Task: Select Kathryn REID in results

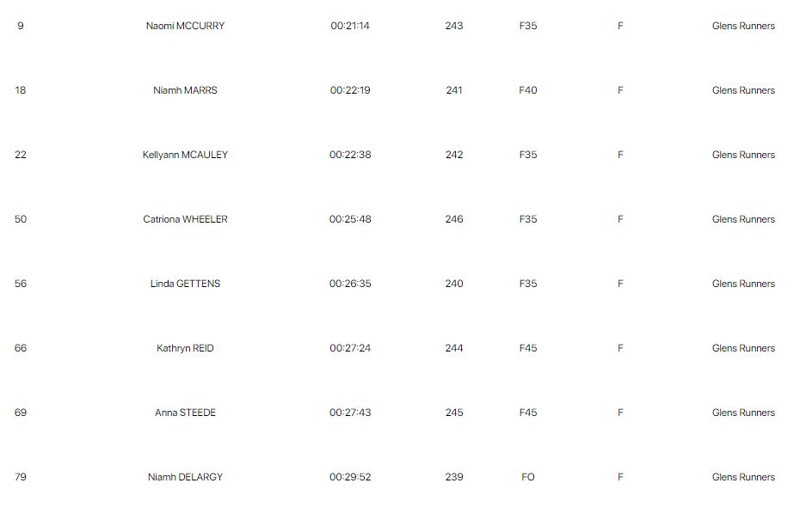Action: [x=185, y=348]
